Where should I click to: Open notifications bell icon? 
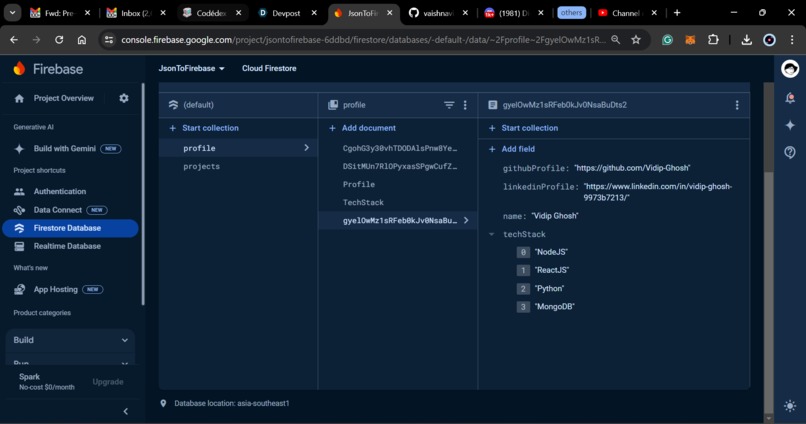click(790, 98)
